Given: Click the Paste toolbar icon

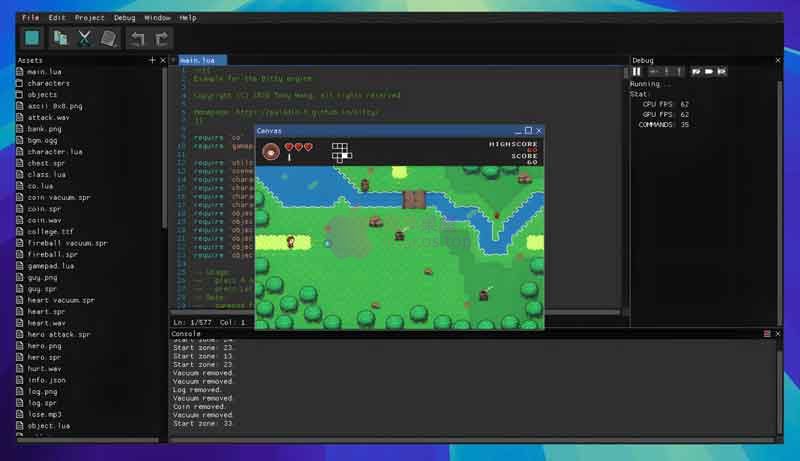Looking at the screenshot, I should point(109,38).
